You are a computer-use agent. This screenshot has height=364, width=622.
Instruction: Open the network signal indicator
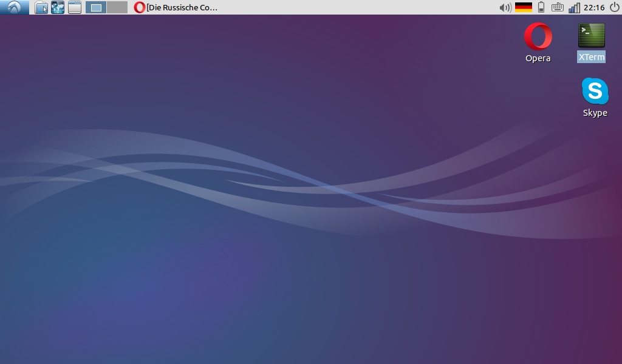coord(574,7)
